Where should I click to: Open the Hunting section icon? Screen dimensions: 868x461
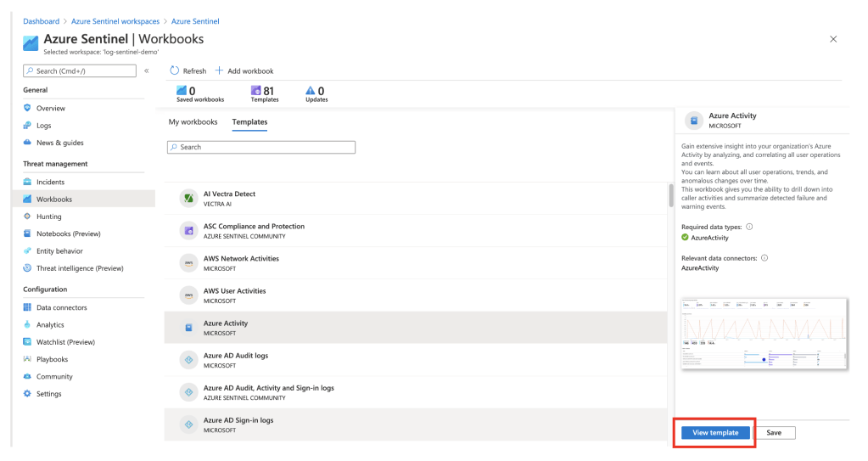(x=27, y=216)
